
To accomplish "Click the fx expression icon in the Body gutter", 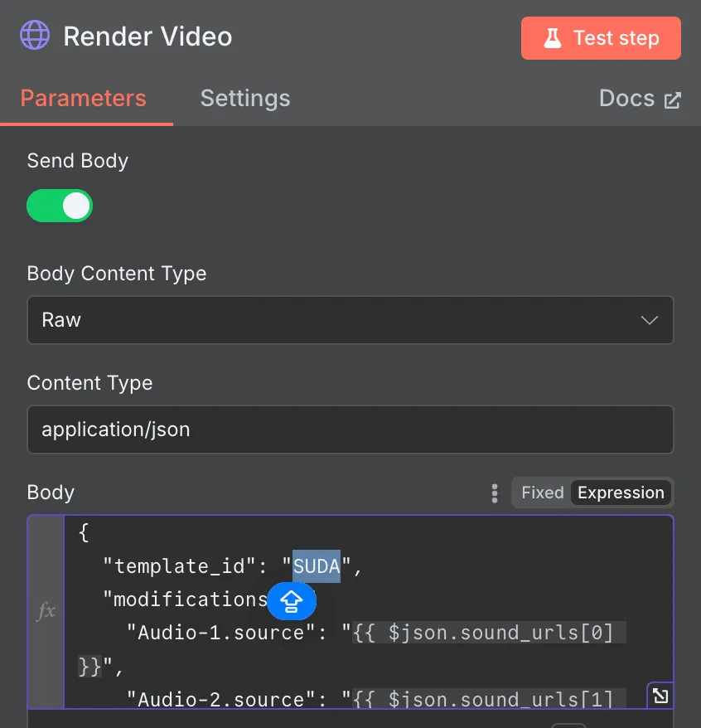I will tap(46, 611).
